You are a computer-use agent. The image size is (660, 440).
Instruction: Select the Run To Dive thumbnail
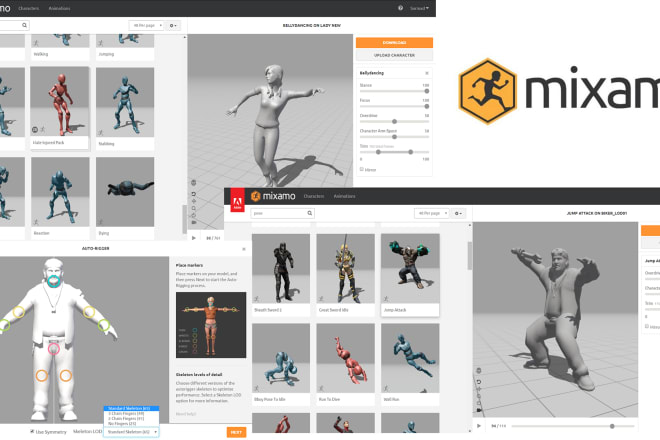point(346,358)
